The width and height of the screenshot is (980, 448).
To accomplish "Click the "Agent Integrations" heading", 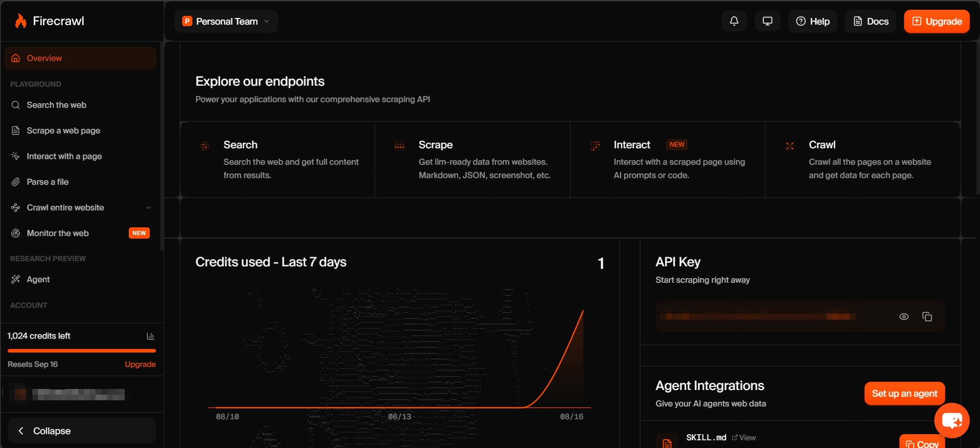I will pos(710,386).
